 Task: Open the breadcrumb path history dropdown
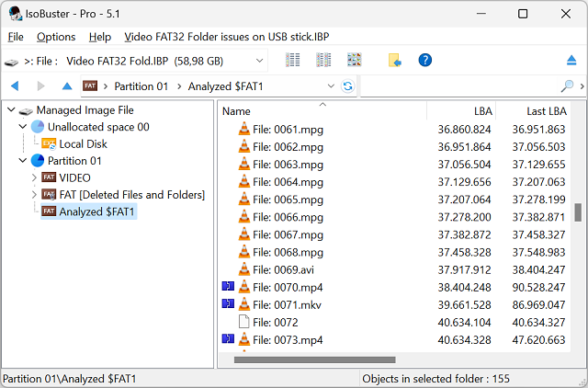(331, 86)
